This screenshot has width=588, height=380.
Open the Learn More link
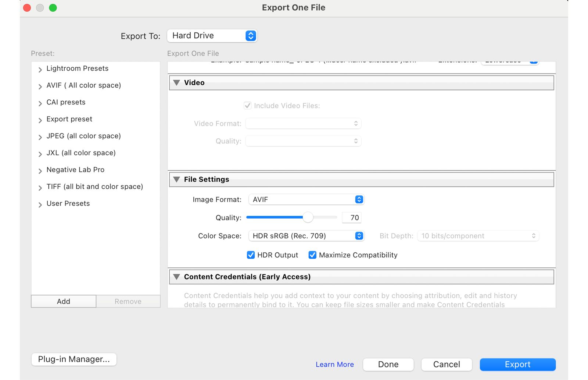pyautogui.click(x=334, y=364)
